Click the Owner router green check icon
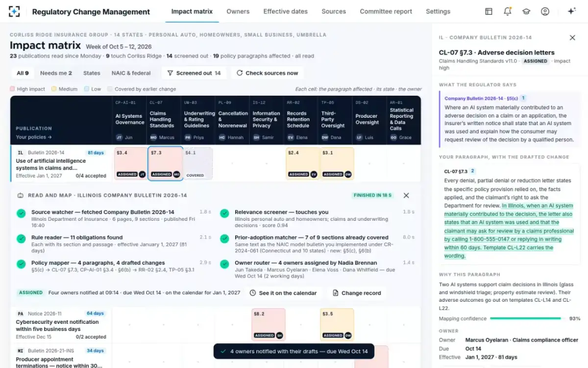 pyautogui.click(x=224, y=264)
